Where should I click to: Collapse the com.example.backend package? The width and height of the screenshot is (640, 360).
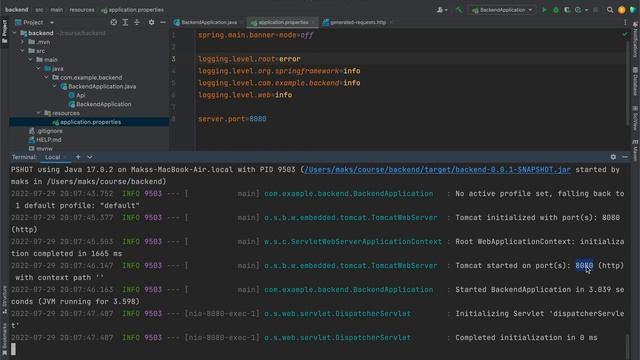click(x=46, y=78)
